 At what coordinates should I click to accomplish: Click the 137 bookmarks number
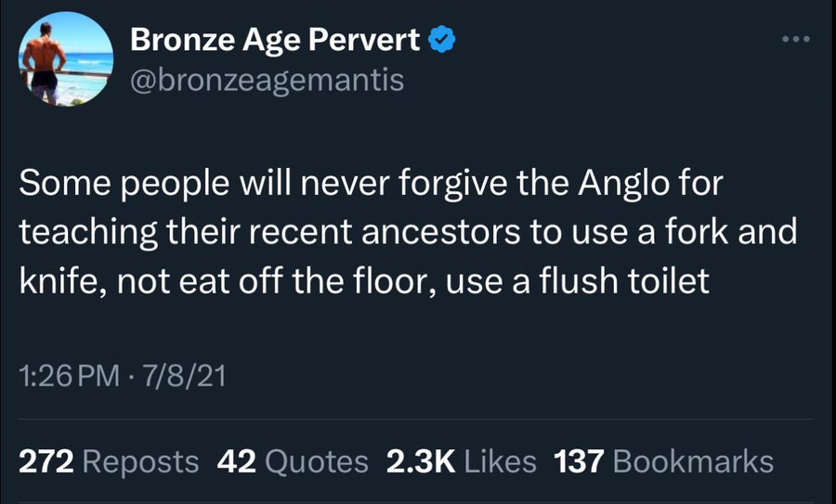(579, 461)
